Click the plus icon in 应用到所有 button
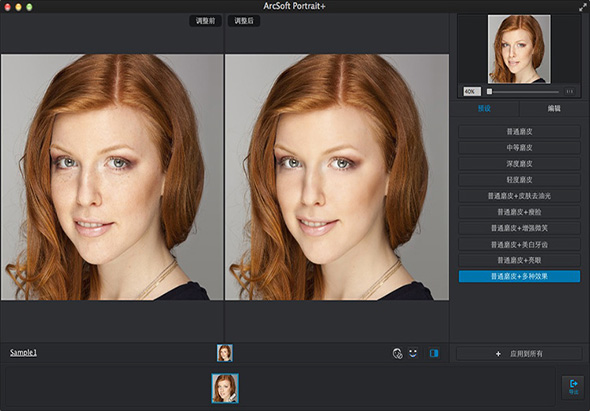This screenshot has width=590, height=411. click(x=498, y=354)
